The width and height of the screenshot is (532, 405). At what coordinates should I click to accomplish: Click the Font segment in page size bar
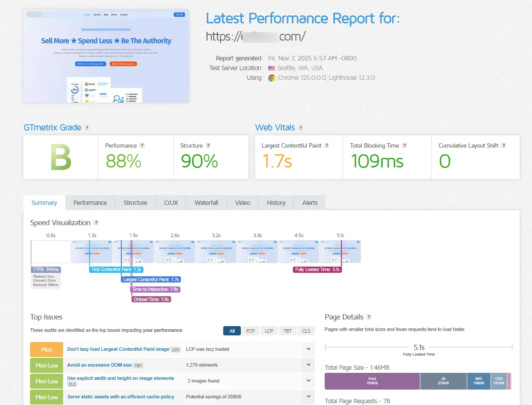372,381
